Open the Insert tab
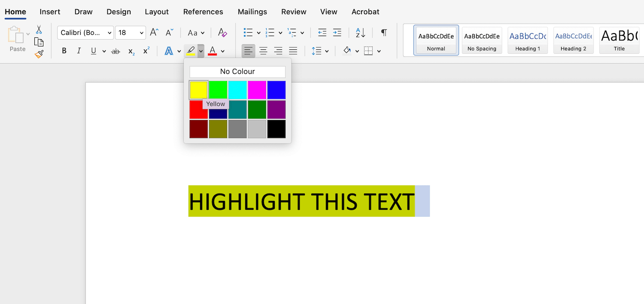644x304 pixels. pyautogui.click(x=50, y=12)
